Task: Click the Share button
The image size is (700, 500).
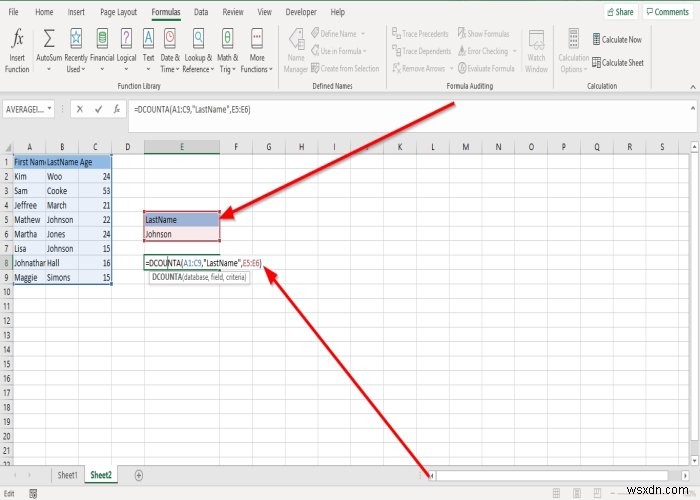Action: [621, 12]
